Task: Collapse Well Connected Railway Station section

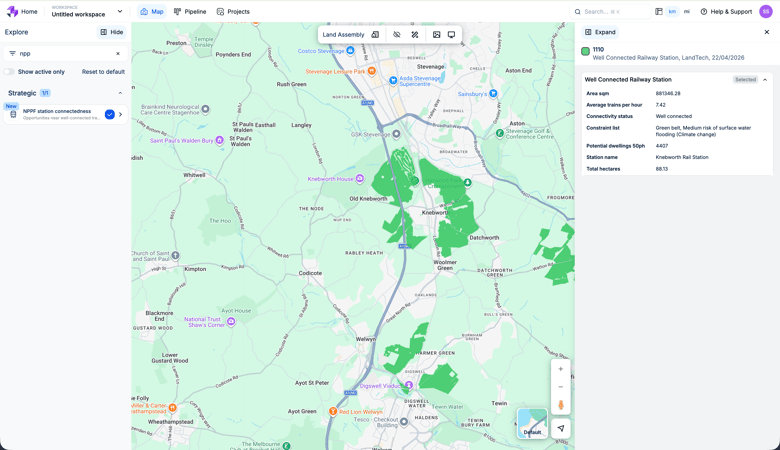Action: click(765, 80)
